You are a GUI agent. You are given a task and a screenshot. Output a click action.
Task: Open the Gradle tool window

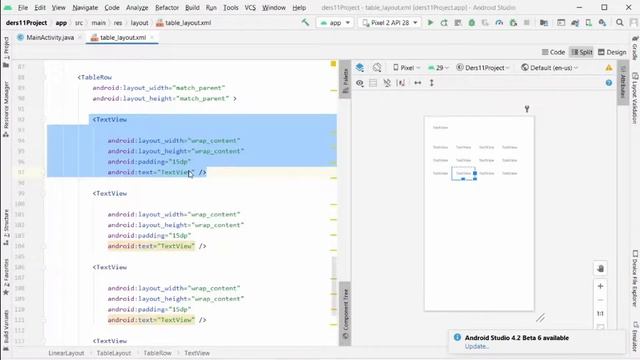pos(635,48)
